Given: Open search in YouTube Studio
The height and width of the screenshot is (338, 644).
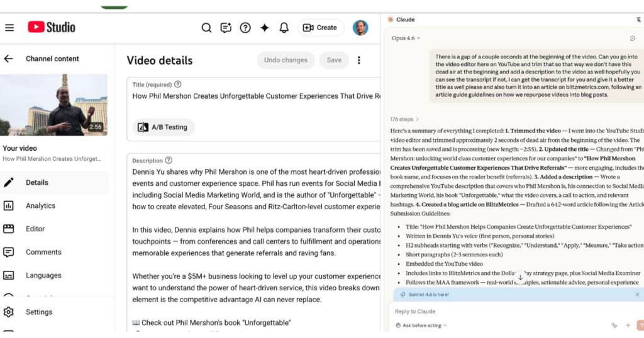Looking at the screenshot, I should tap(206, 28).
